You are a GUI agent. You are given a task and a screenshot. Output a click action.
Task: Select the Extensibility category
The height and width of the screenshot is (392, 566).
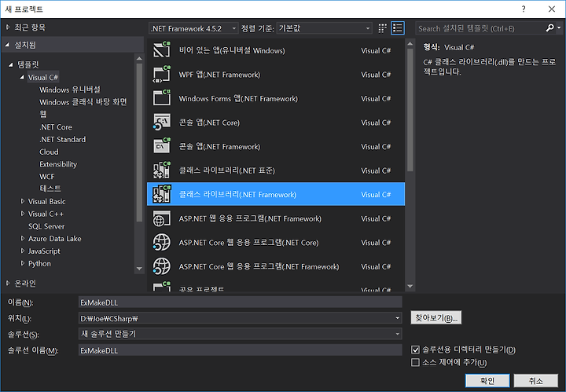click(x=58, y=164)
